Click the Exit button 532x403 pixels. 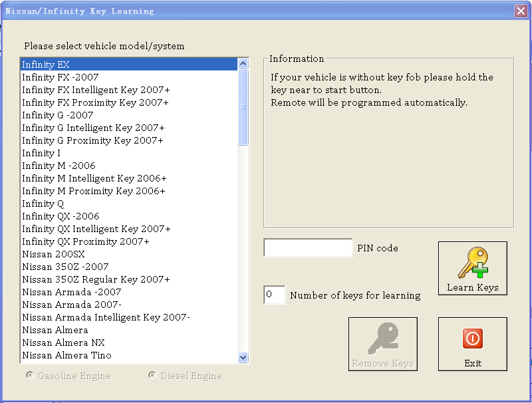(473, 344)
